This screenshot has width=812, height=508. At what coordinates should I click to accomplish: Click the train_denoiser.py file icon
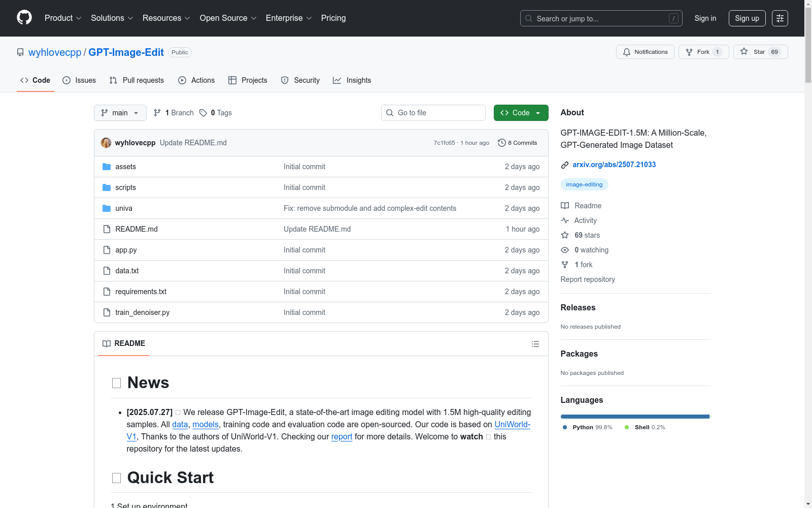point(107,312)
